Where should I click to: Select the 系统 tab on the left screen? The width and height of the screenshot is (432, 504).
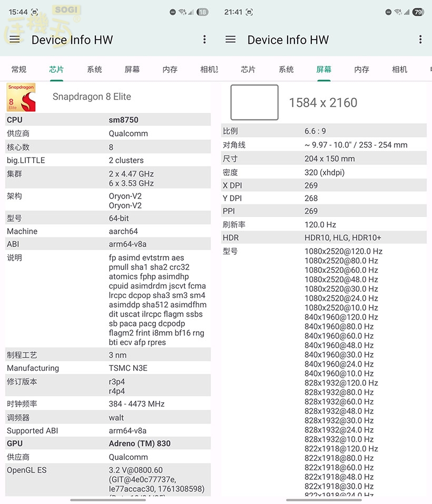94,70
